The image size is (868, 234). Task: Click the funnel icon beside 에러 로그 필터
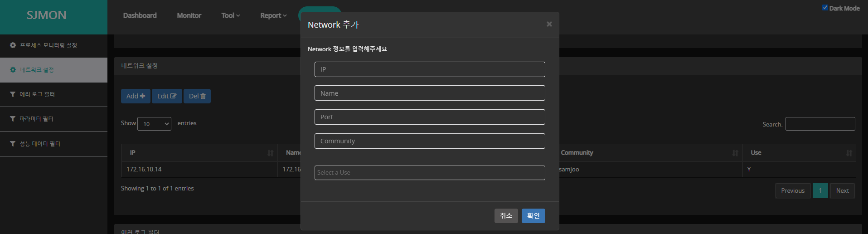[13, 94]
